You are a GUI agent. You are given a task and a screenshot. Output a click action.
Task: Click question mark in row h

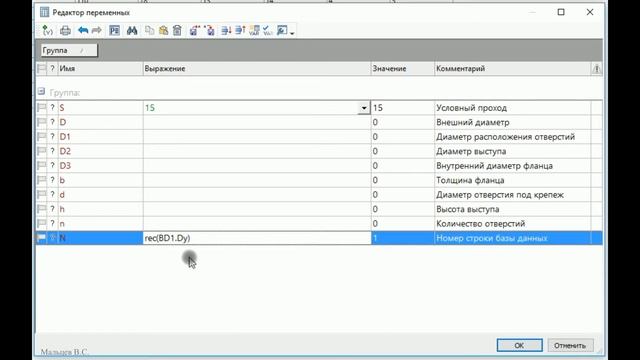52,209
